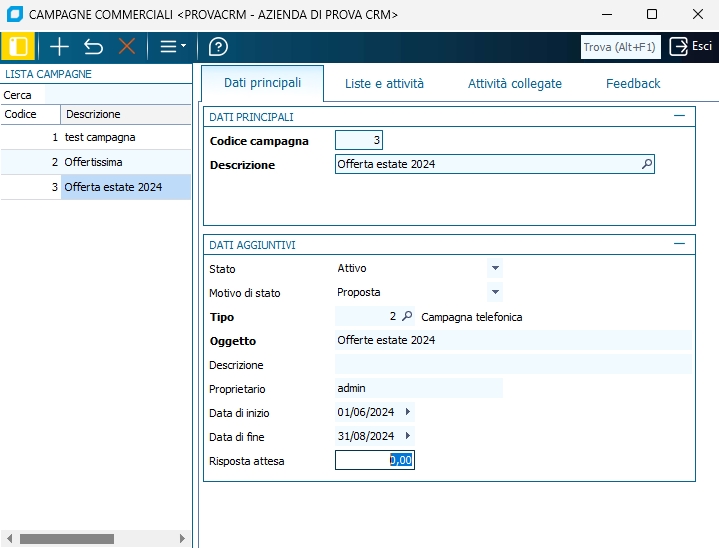This screenshot has width=719, height=548.
Task: Click the magnifier icon in the Descrizione field
Action: 646,164
